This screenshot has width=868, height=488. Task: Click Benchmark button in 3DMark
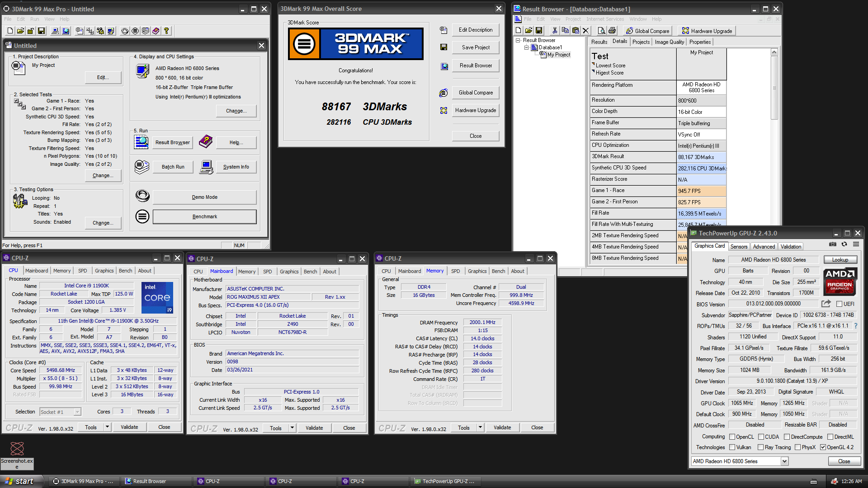[x=205, y=216]
